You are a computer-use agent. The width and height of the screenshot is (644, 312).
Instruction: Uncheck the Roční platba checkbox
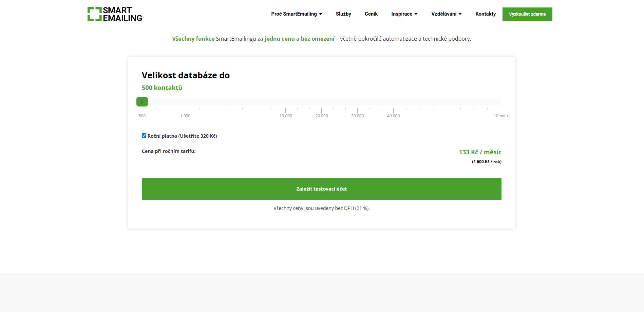144,136
